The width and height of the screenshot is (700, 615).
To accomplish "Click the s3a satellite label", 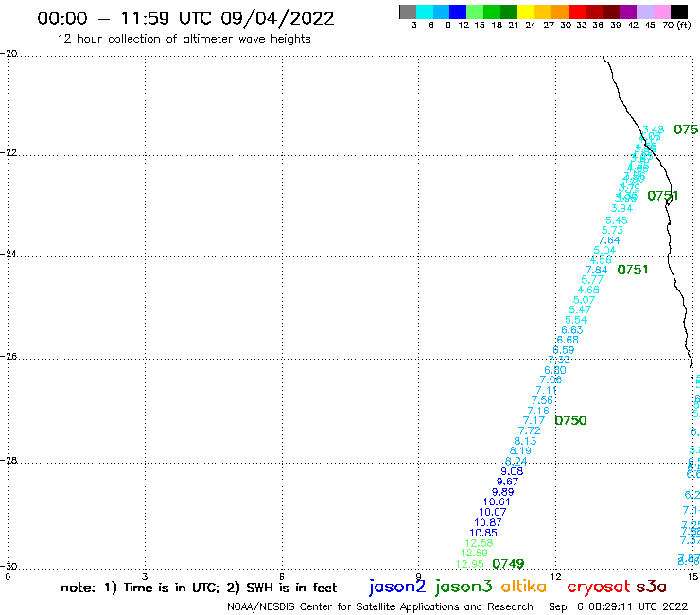I will click(652, 587).
